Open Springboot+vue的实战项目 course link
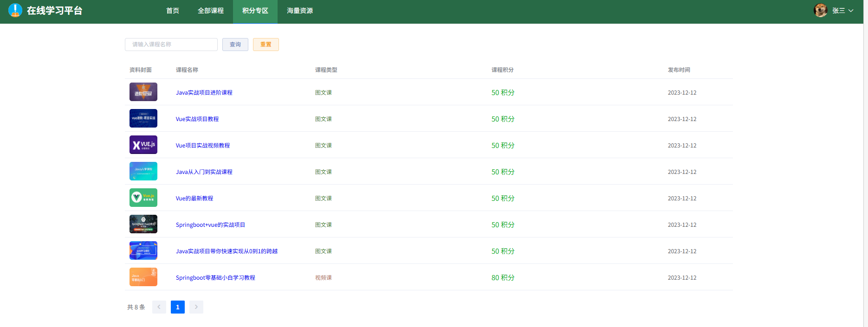This screenshot has height=327, width=868. [210, 225]
